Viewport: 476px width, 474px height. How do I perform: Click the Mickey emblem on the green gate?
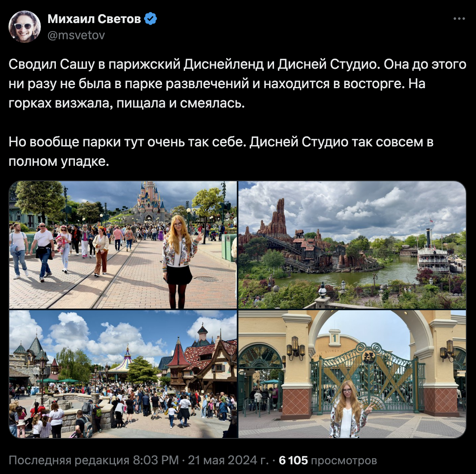[369, 357]
